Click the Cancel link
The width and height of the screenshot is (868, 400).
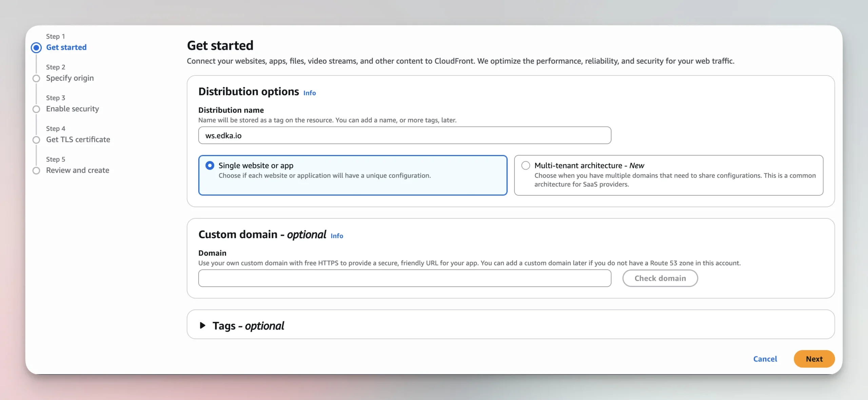765,359
